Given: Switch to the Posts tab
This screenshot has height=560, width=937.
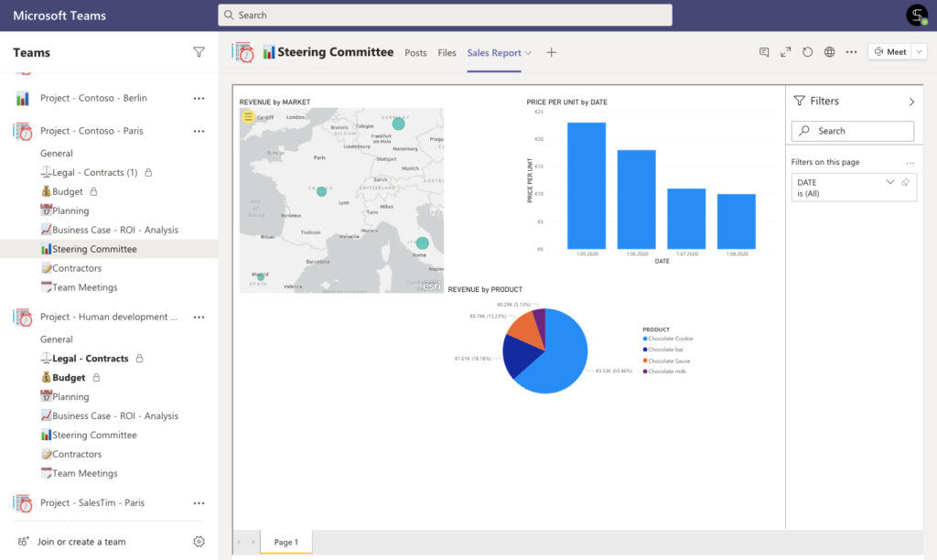Looking at the screenshot, I should click(x=415, y=52).
